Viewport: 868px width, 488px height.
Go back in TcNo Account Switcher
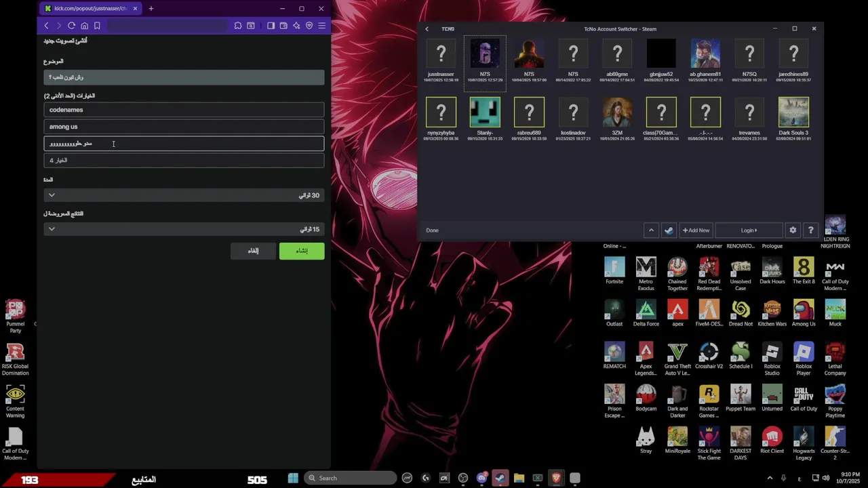coord(427,29)
